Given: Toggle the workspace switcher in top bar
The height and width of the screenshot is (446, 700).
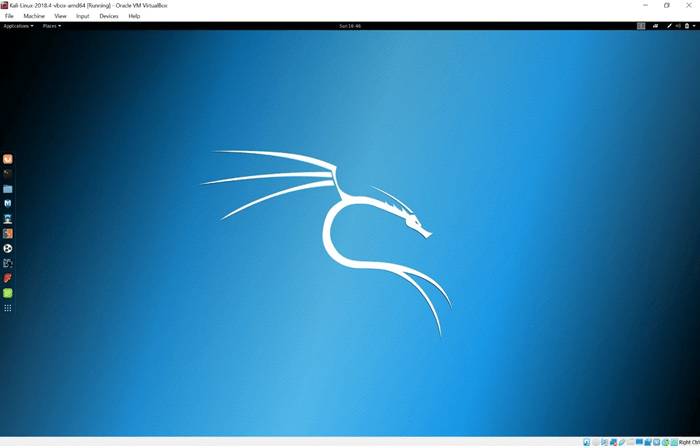Looking at the screenshot, I should 641,26.
